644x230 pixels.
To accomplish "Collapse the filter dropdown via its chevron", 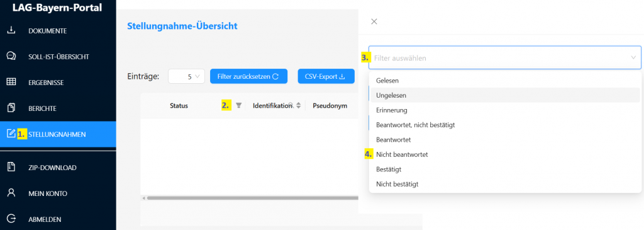I will [x=633, y=57].
